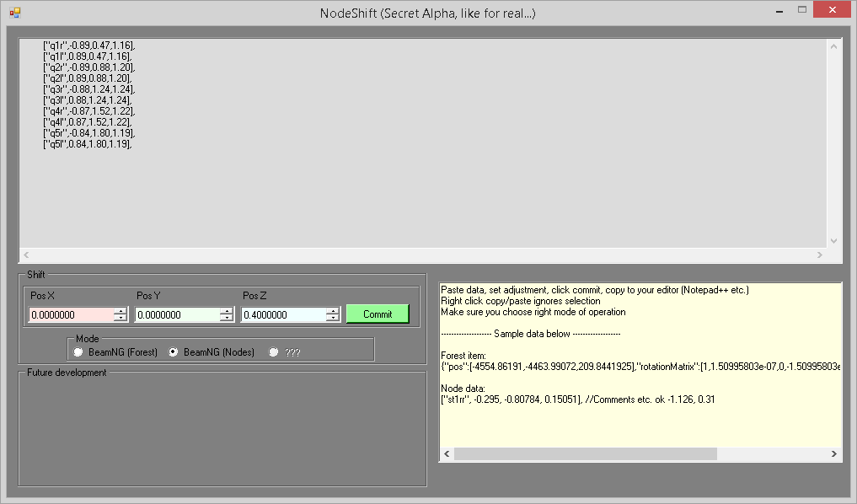
Task: Click the line ["q2r",-0.89,0.88,1.20],
Action: point(89,67)
